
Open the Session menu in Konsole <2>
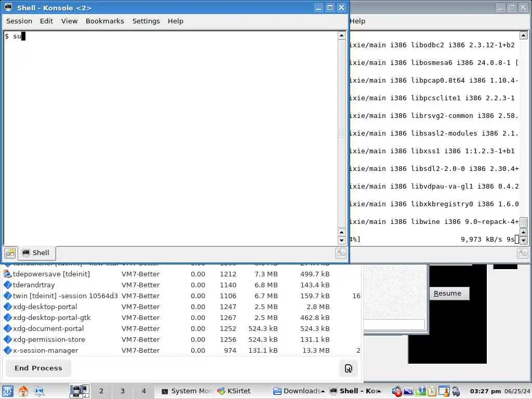click(x=19, y=21)
